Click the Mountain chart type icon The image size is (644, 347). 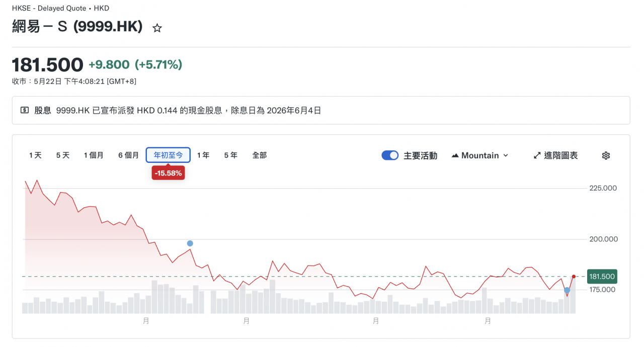pos(455,155)
